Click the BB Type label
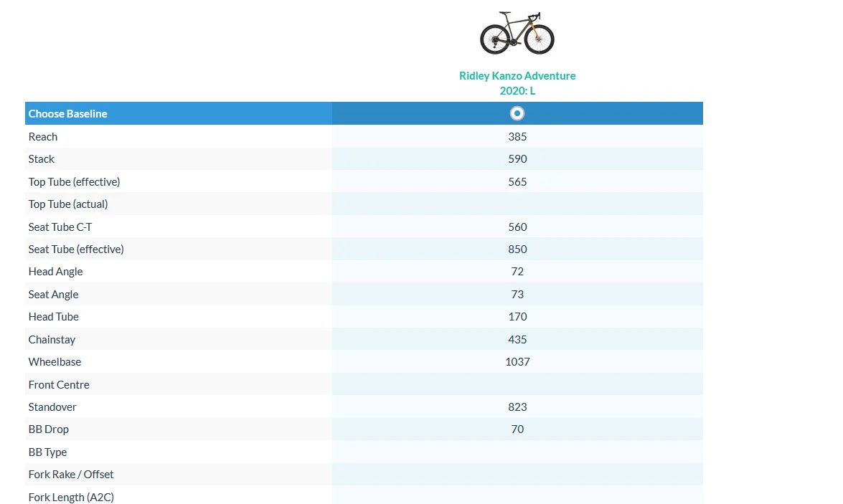The height and width of the screenshot is (504, 843). point(48,452)
